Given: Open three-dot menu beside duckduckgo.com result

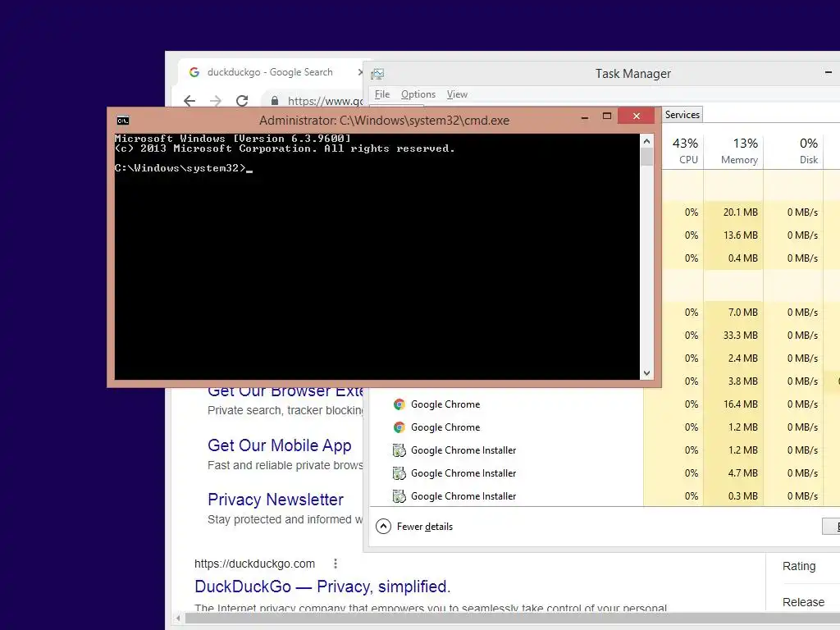Looking at the screenshot, I should (336, 564).
